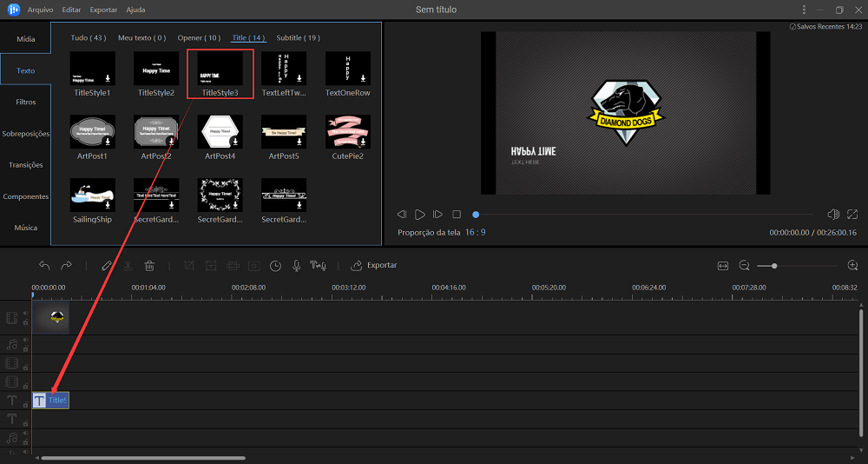Switch to the Música panel
This screenshot has width=868, height=464.
pyautogui.click(x=25, y=228)
